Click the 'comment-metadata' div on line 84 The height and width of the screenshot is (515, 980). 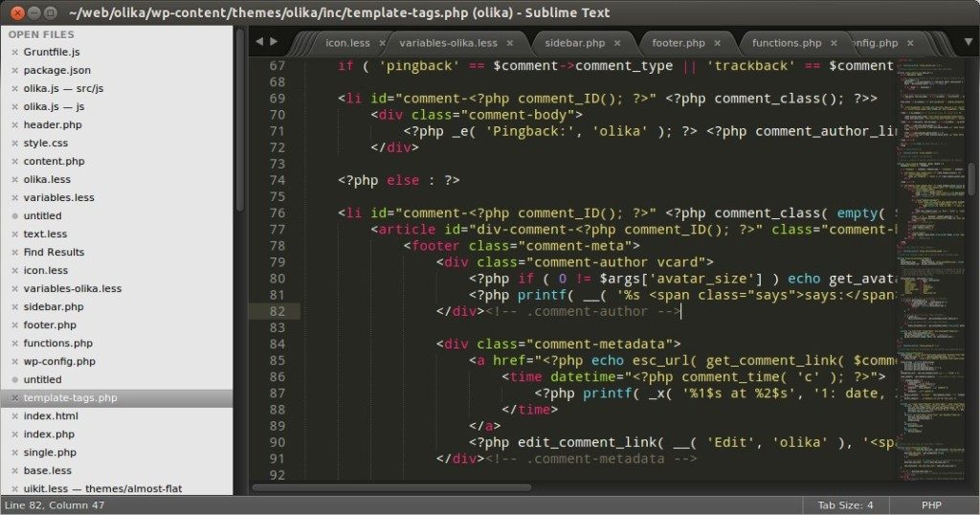tap(558, 345)
